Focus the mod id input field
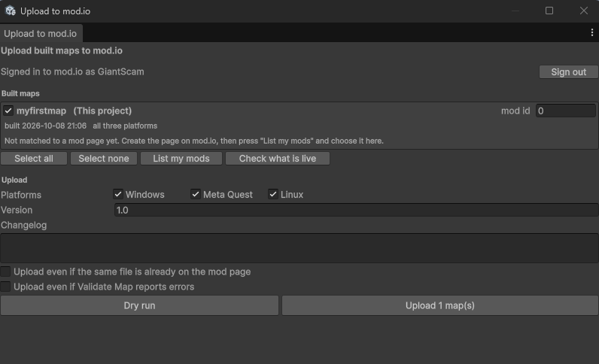599x364 pixels. coord(565,111)
